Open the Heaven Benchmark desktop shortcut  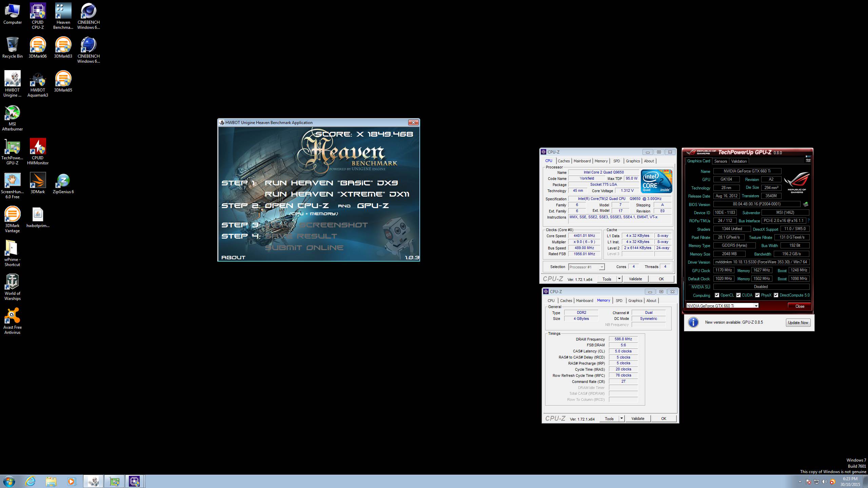[63, 16]
